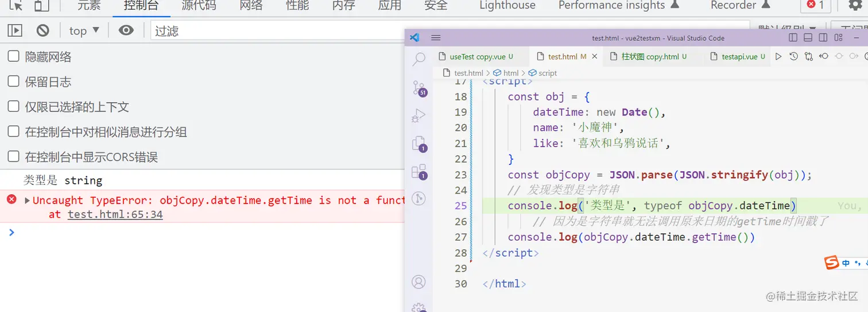Switch to the 元素 tab
This screenshot has height=312, width=868.
[x=89, y=5]
